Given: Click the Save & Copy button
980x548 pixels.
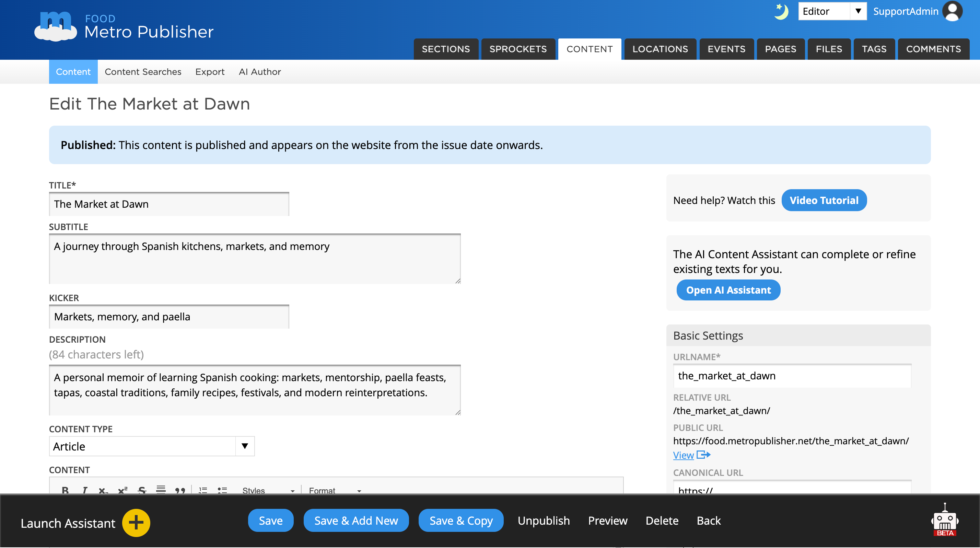Looking at the screenshot, I should [461, 520].
